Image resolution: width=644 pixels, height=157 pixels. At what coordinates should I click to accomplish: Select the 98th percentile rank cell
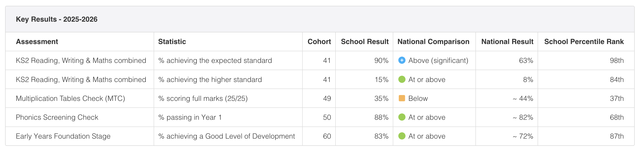(617, 61)
